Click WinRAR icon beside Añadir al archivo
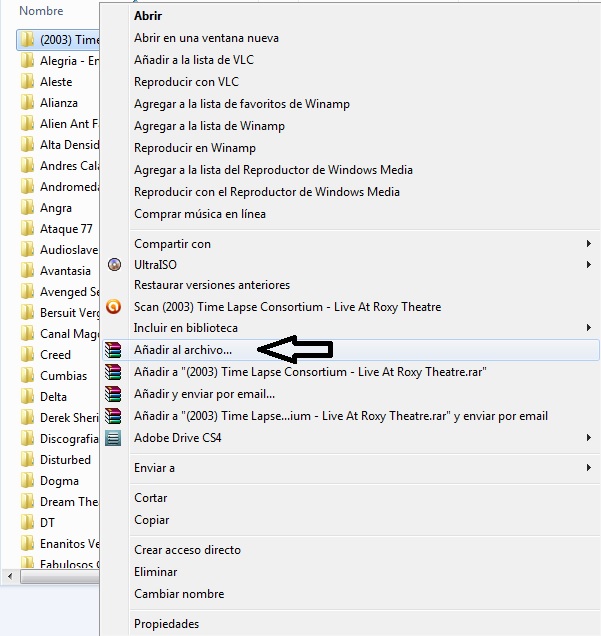 coord(113,350)
